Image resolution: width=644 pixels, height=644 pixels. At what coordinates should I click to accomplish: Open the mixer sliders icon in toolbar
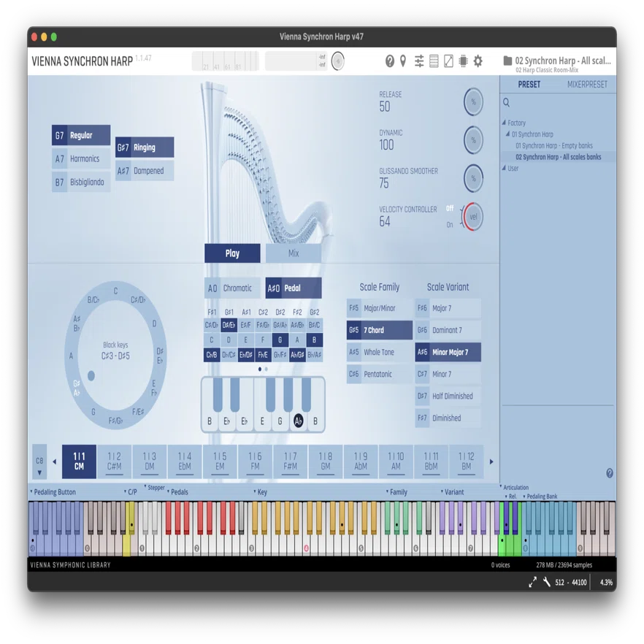click(x=419, y=61)
